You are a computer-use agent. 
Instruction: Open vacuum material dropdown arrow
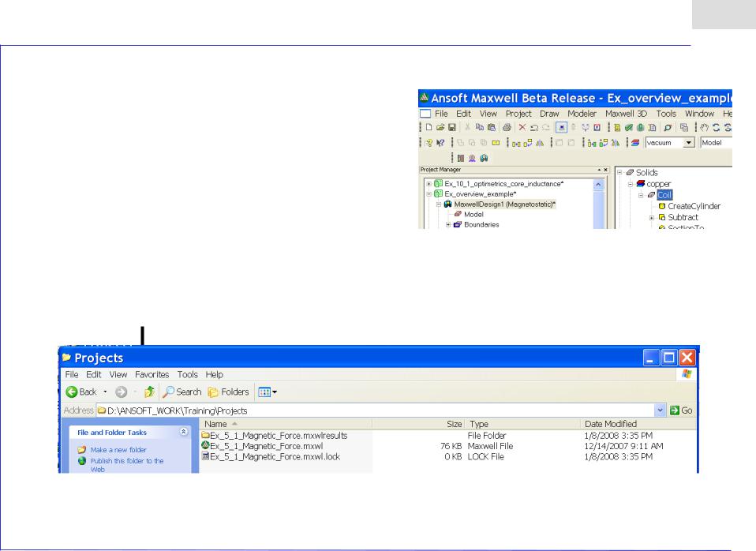pyautogui.click(x=689, y=143)
